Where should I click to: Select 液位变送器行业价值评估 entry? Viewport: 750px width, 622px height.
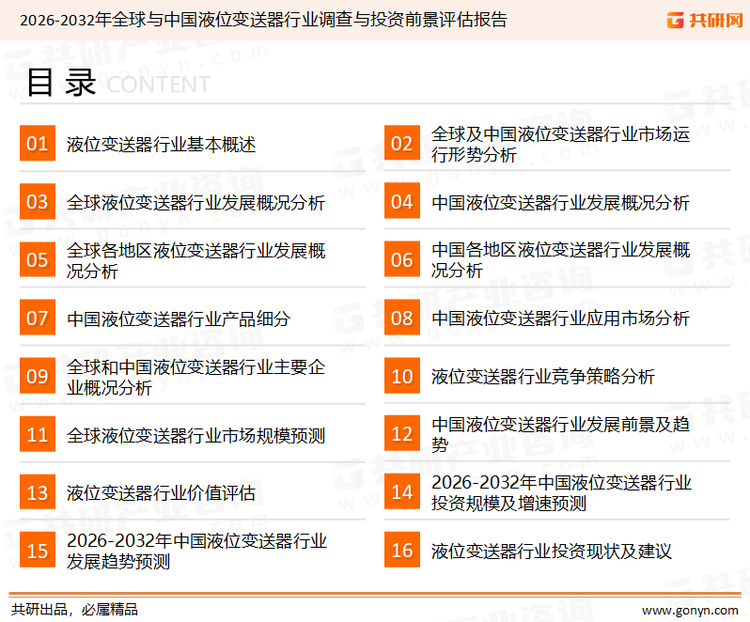pos(161,493)
